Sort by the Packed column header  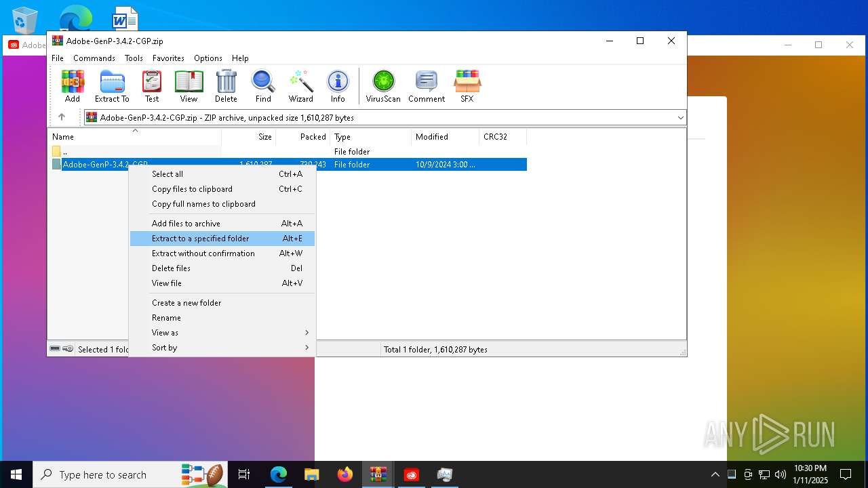(302, 137)
